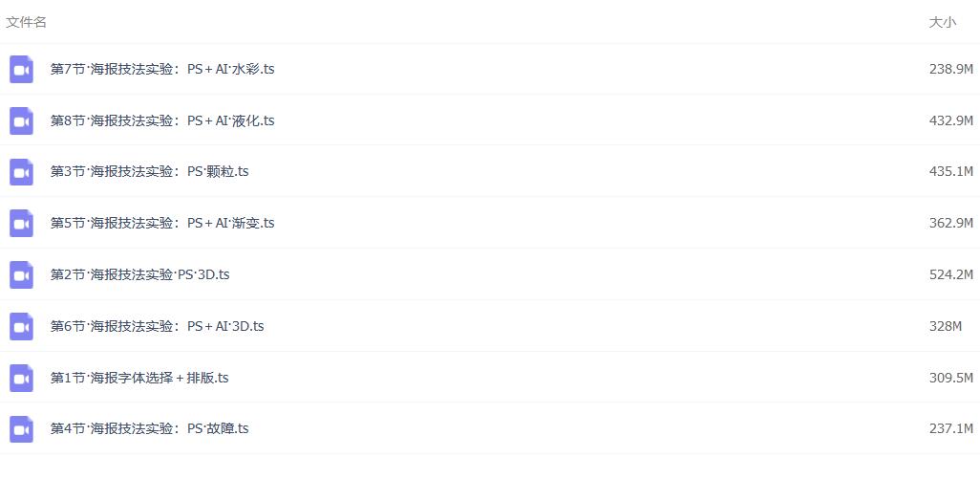The width and height of the screenshot is (980, 501).
Task: Open file 第6节·海报技法实验：PS+AI·3D.ts
Action: [x=157, y=326]
